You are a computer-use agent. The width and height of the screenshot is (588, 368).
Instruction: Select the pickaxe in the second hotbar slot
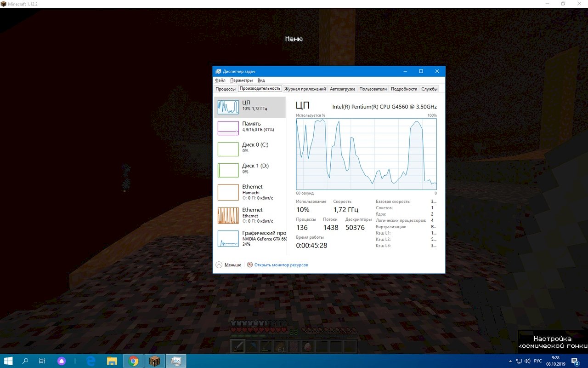[252, 346]
